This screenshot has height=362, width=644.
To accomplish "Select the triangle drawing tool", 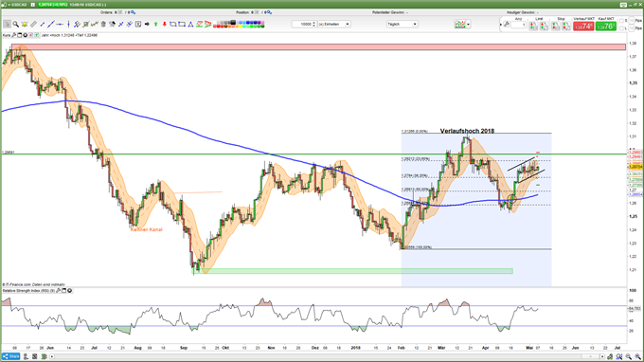I will point(190,25).
